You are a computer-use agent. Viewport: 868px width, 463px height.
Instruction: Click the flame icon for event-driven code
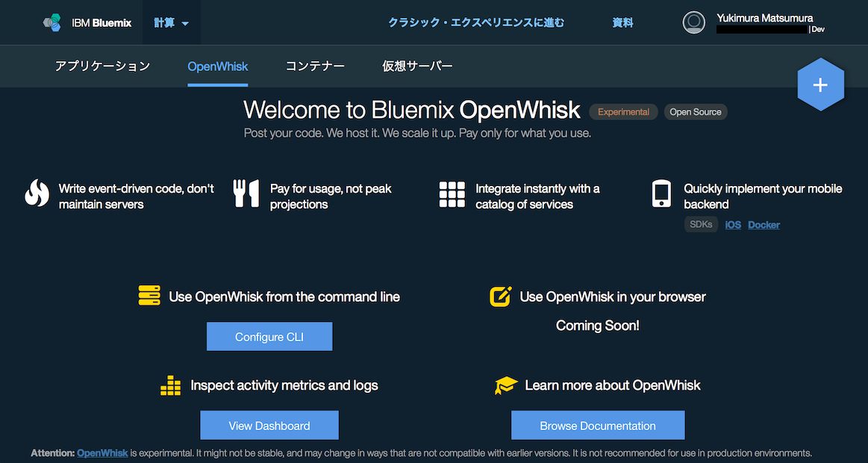(37, 193)
